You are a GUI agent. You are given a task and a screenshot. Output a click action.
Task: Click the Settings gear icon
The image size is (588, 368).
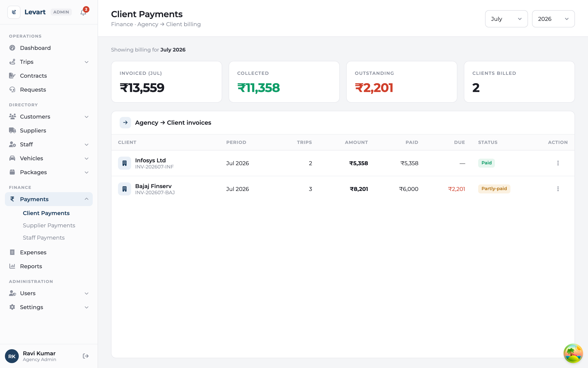(x=12, y=307)
